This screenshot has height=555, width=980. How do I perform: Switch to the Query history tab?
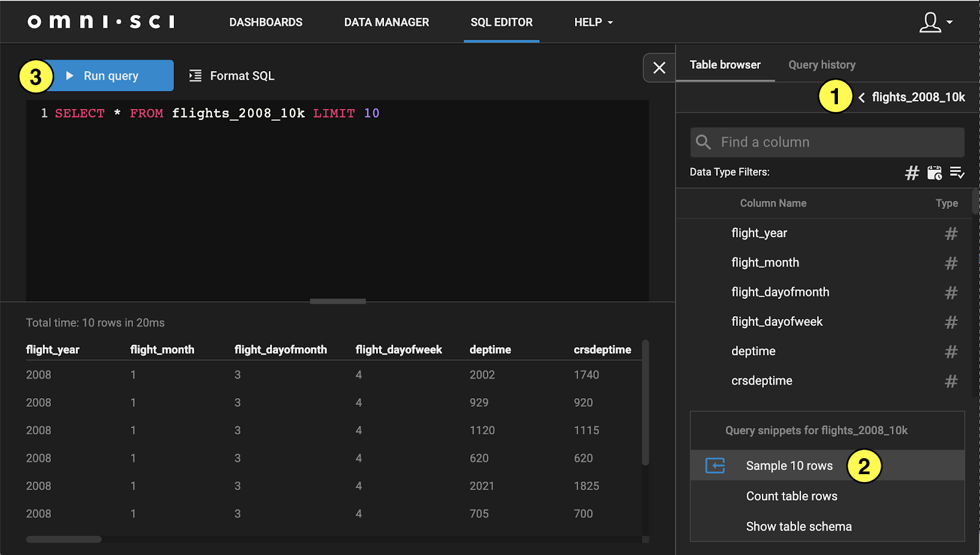click(822, 64)
